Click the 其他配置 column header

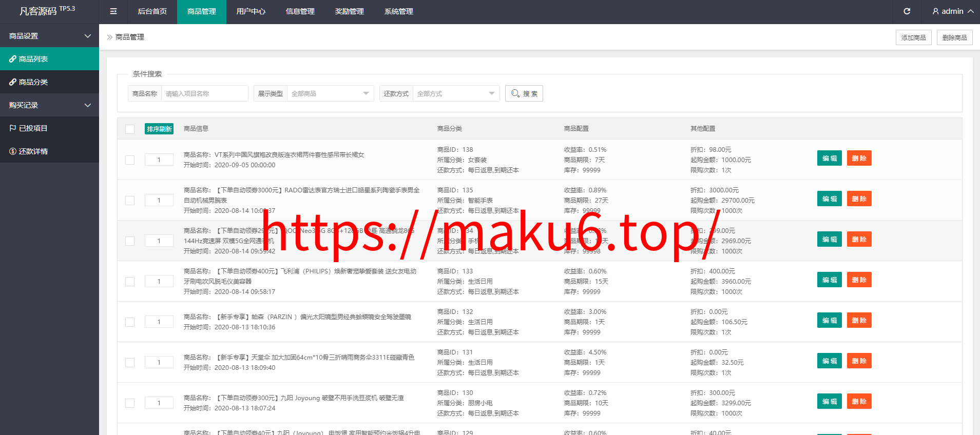(x=703, y=129)
